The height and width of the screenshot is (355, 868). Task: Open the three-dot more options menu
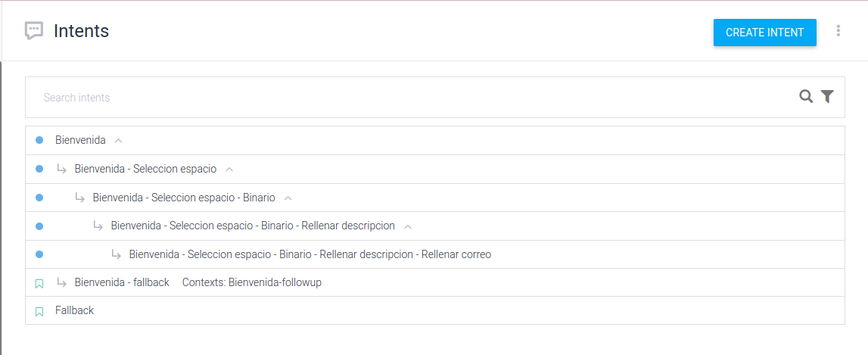click(x=838, y=31)
